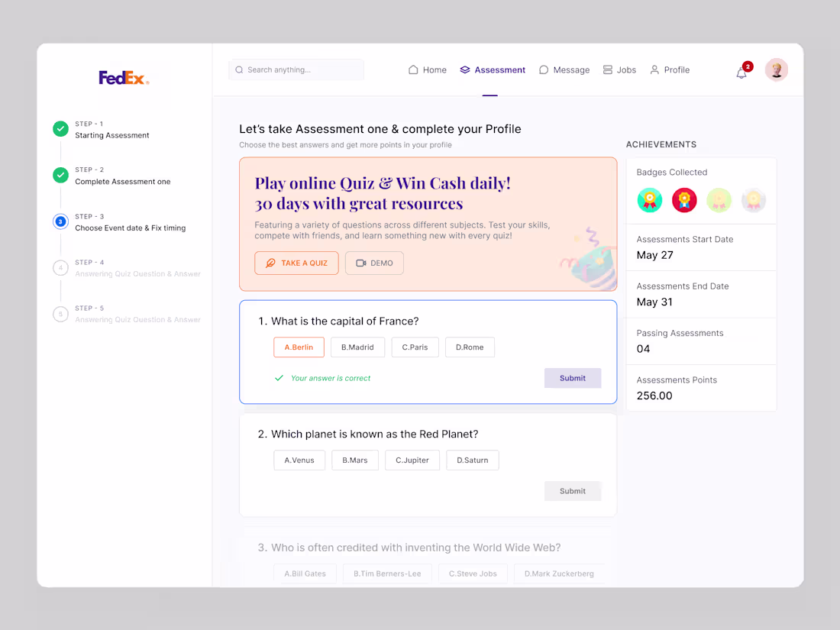Click the Home house icon
Screen dimensions: 840x630
click(x=413, y=69)
